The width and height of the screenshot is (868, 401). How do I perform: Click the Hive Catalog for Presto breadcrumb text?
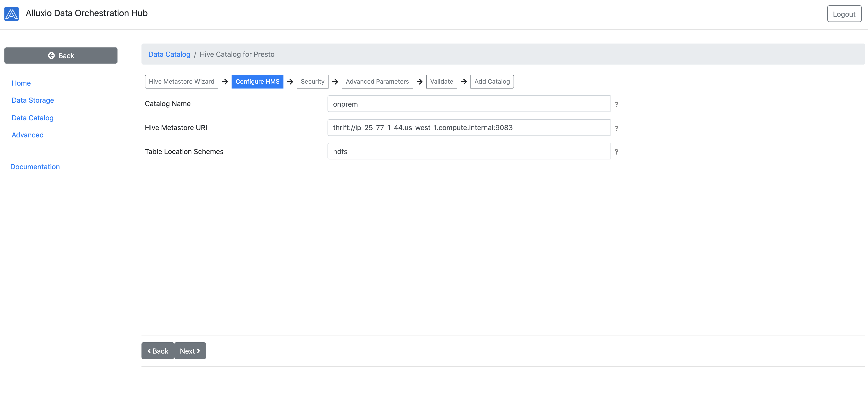point(237,54)
